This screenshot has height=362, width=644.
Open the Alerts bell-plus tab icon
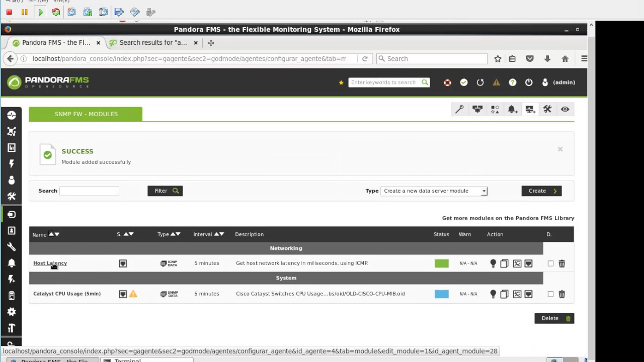point(512,109)
